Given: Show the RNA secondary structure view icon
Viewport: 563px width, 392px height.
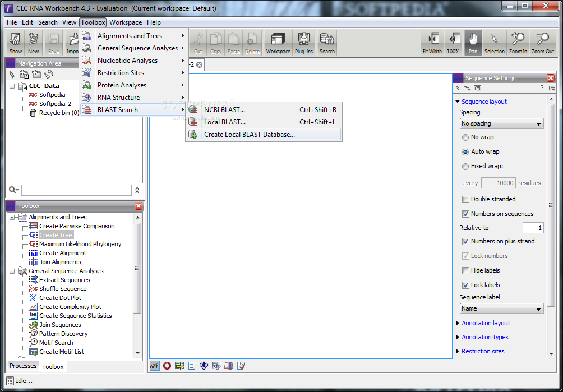Looking at the screenshot, I should [204, 366].
